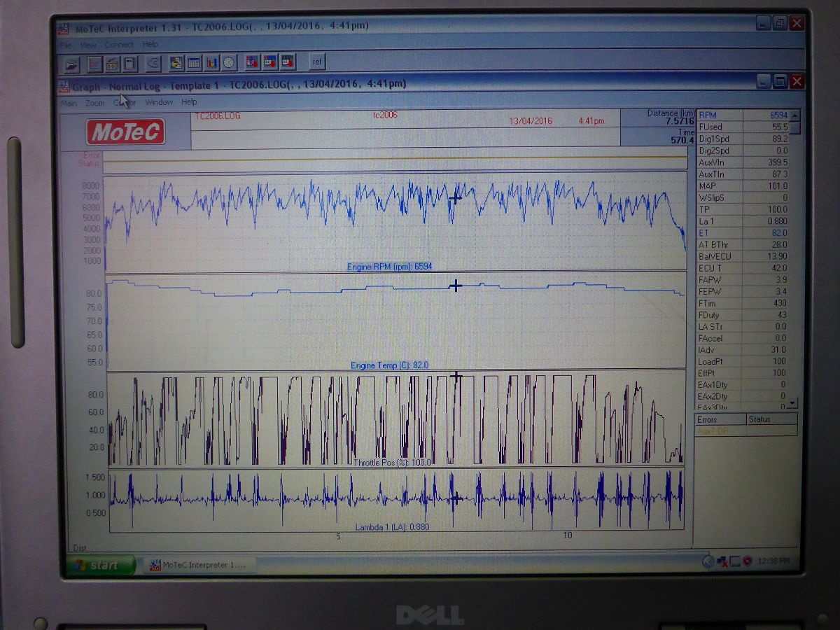Select the FTim channel row
This screenshot has height=630, width=840.
[x=743, y=303]
